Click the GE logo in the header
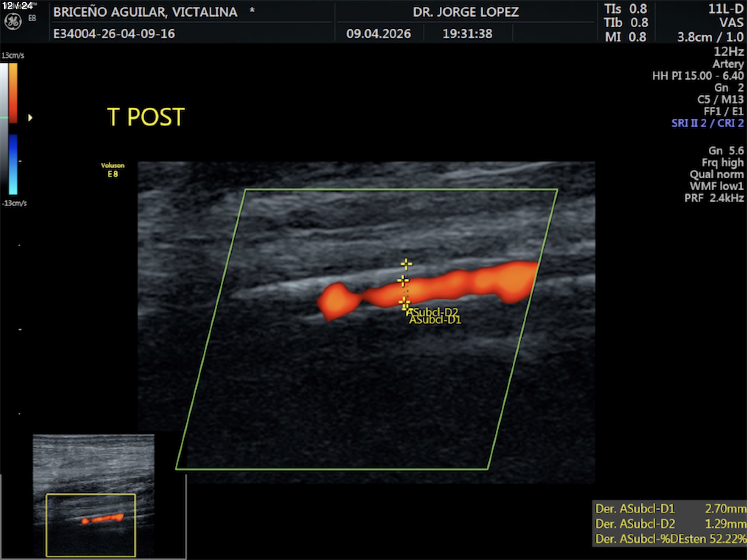Screen dimensions: 747x560 pos(13,21)
